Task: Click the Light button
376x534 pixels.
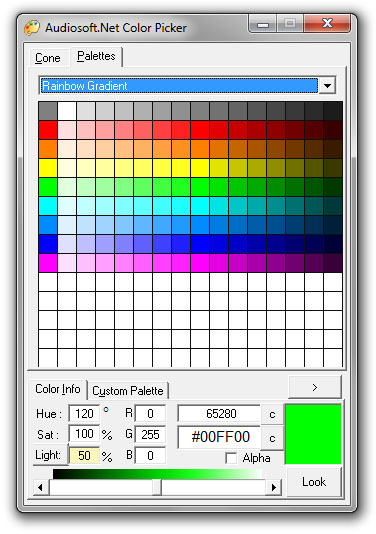Action: pyautogui.click(x=50, y=455)
